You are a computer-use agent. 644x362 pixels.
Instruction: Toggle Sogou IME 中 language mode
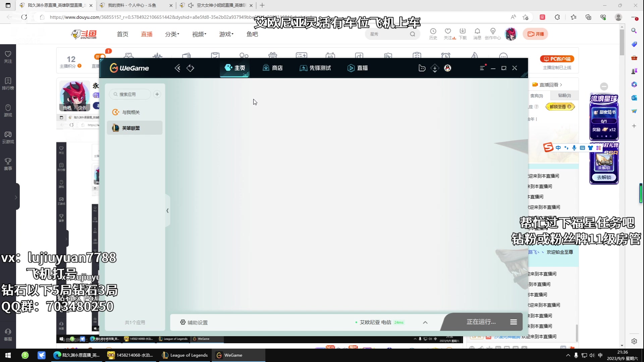click(558, 148)
